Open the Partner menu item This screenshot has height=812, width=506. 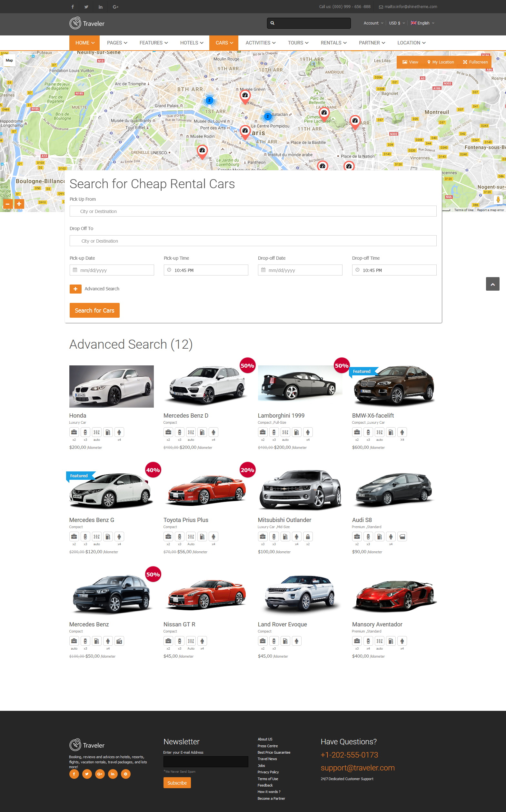coord(372,43)
